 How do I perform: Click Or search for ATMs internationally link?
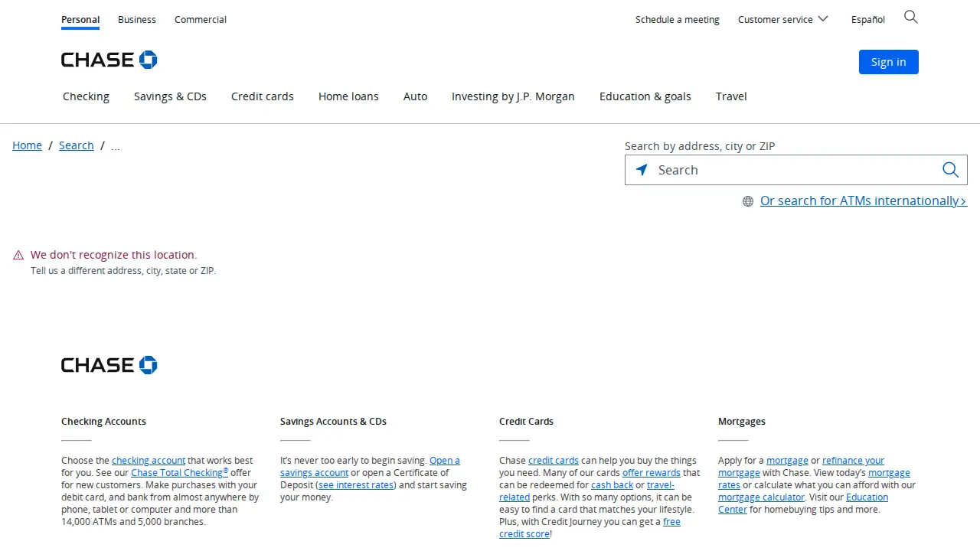[x=864, y=201]
